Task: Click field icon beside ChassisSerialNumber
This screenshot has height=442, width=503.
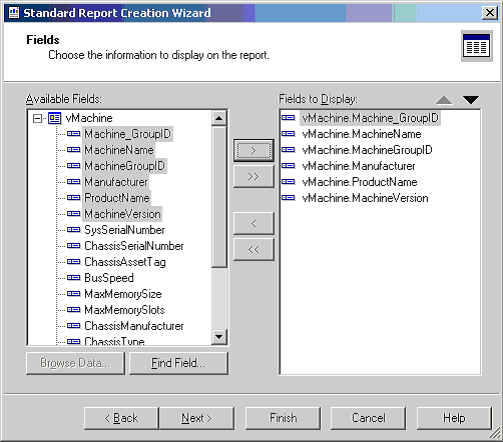Action: click(x=73, y=246)
